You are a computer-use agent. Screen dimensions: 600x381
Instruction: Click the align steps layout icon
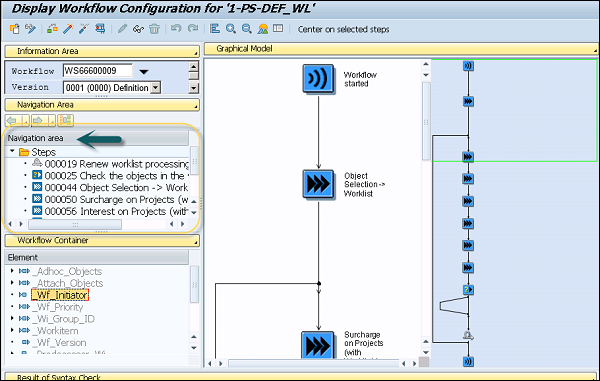pyautogui.click(x=215, y=29)
